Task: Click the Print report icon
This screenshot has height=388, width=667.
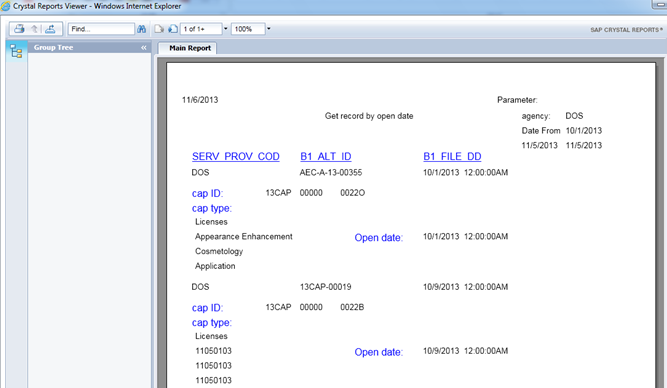Action: point(19,29)
